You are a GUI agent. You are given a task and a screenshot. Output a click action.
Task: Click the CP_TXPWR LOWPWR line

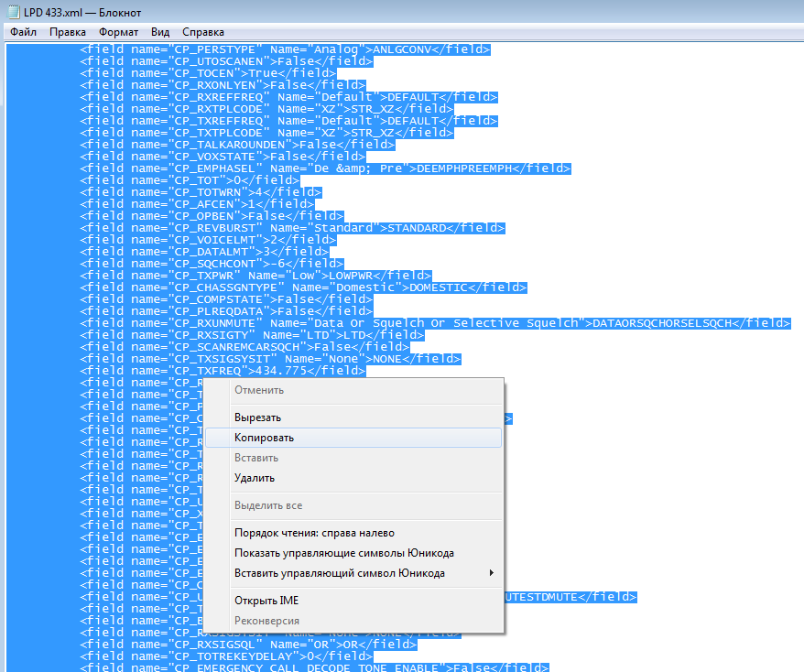pos(255,276)
